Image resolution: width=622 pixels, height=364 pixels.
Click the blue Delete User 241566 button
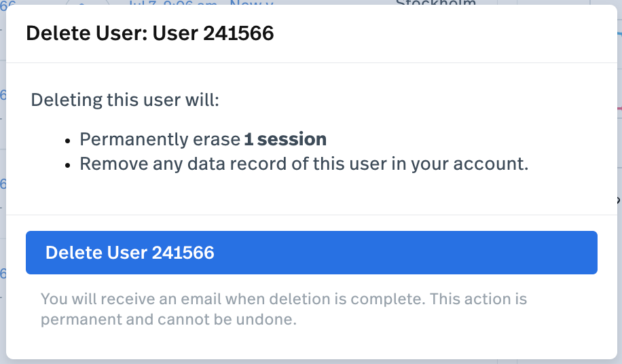311,253
